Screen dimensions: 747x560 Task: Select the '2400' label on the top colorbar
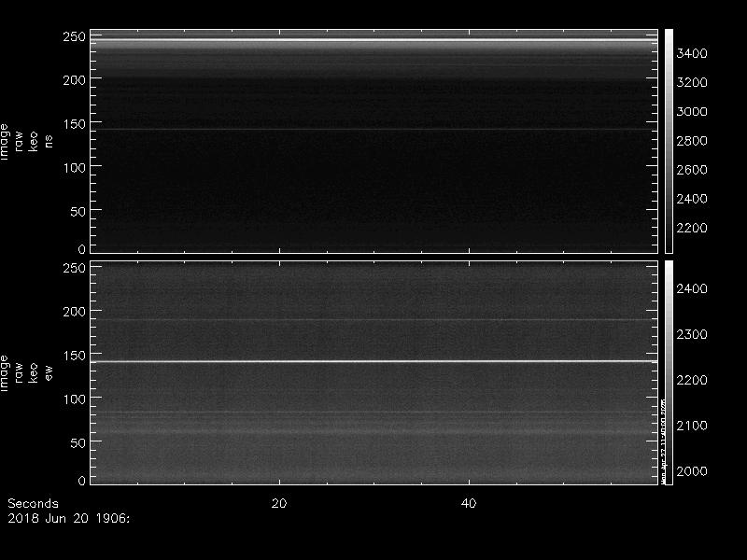[x=692, y=199]
